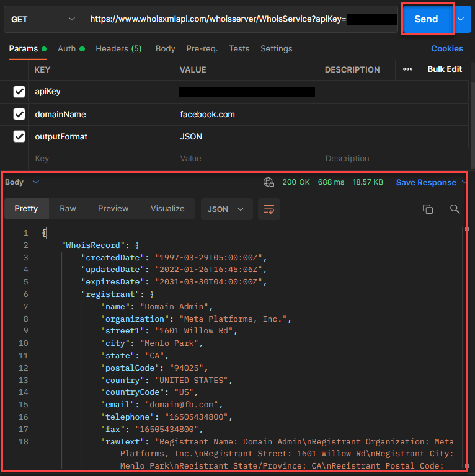The height and width of the screenshot is (476, 475).
Task: Click the VALUE column header
Action: (x=193, y=70)
